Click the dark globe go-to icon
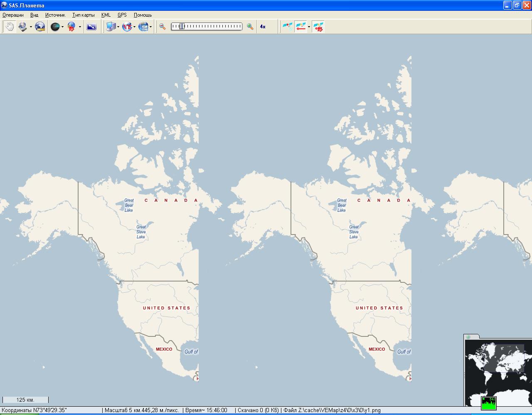The width and height of the screenshot is (532, 415). pos(55,27)
